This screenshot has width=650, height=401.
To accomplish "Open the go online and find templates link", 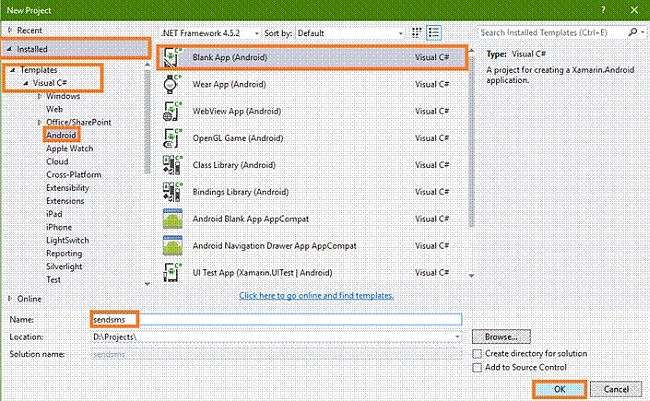I will [316, 296].
